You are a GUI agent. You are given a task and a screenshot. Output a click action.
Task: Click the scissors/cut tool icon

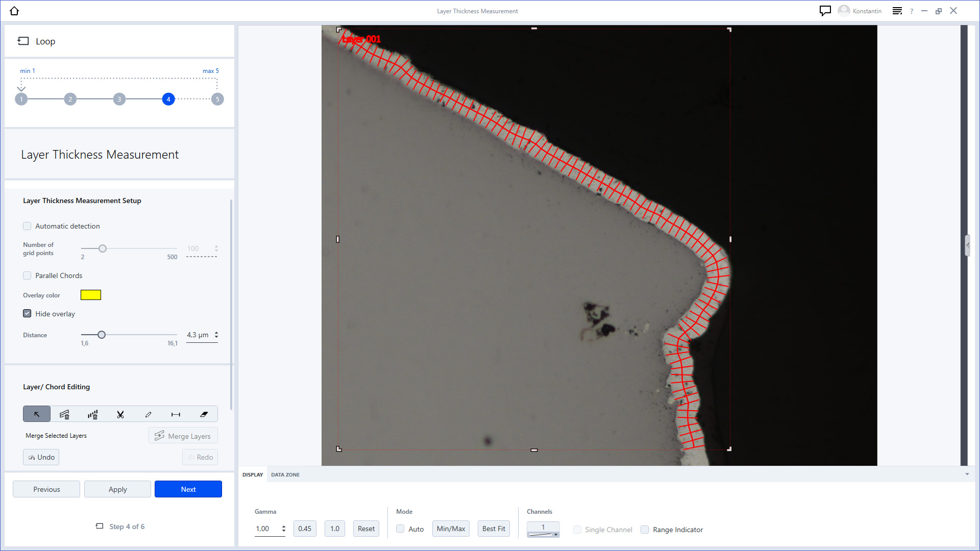point(120,414)
